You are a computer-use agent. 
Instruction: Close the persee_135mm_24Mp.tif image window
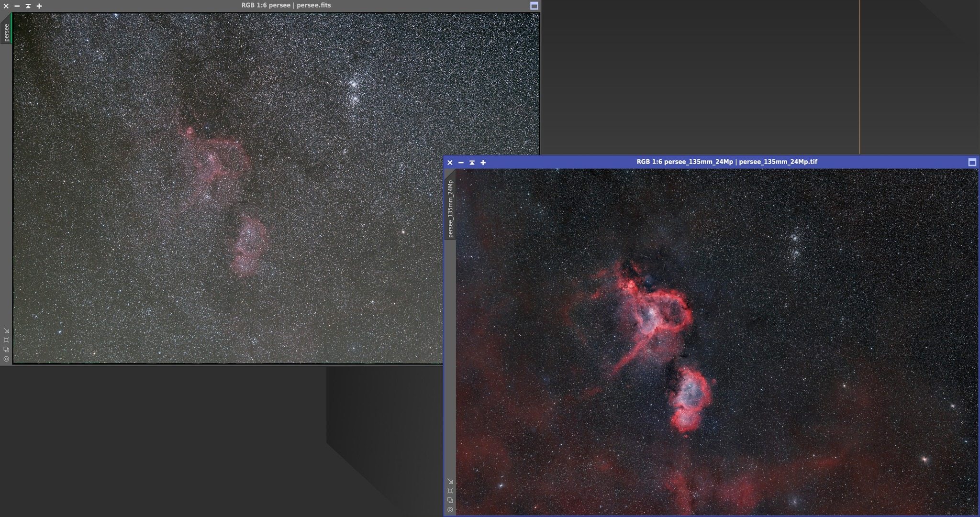(x=450, y=162)
